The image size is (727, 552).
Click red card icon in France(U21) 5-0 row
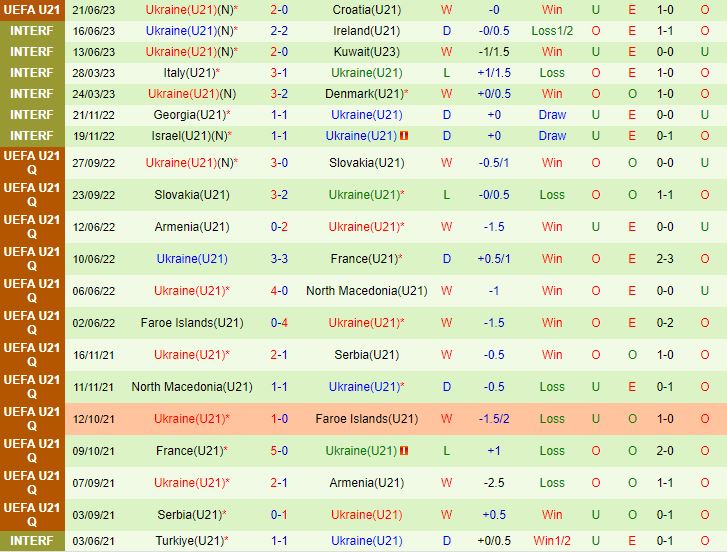coord(404,451)
